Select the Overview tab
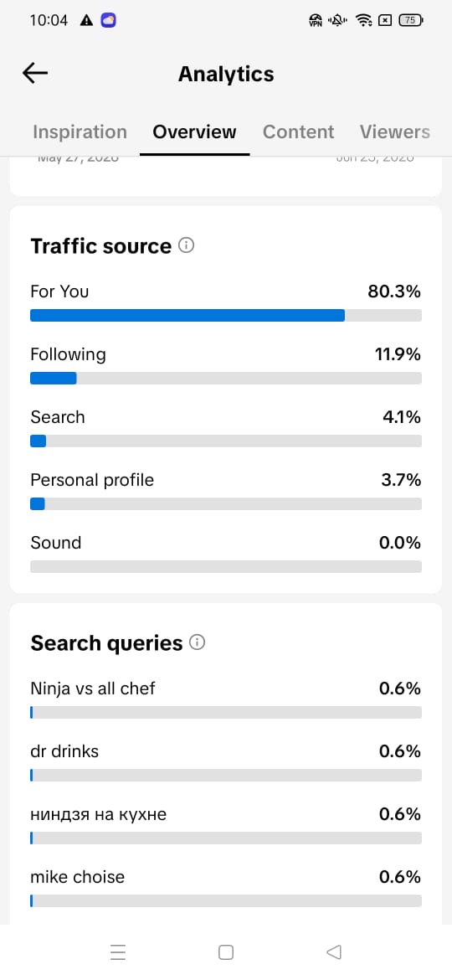This screenshot has width=452, height=980. [195, 132]
